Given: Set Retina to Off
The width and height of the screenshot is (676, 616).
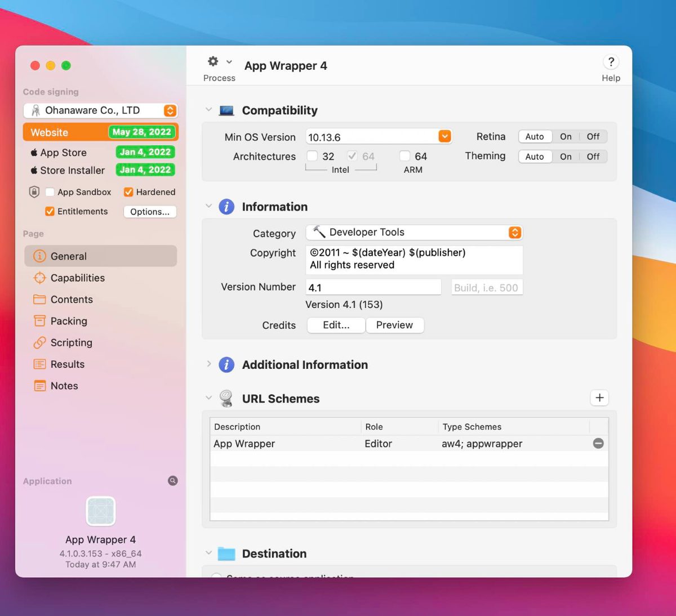Looking at the screenshot, I should [x=593, y=136].
